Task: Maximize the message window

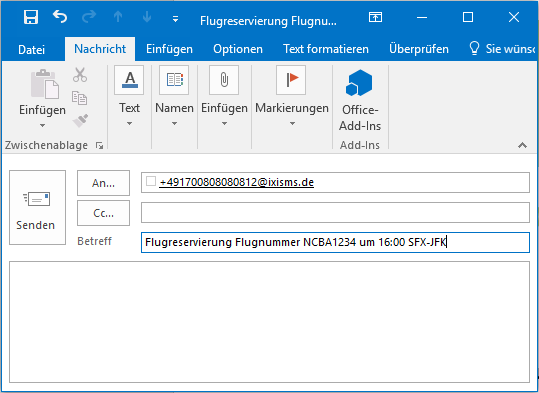Action: point(468,17)
